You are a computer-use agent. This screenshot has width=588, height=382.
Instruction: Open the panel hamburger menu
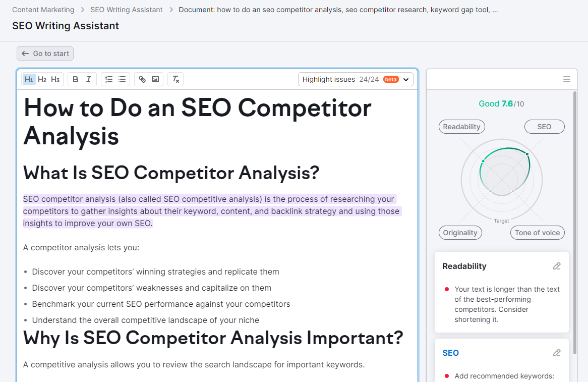click(566, 79)
